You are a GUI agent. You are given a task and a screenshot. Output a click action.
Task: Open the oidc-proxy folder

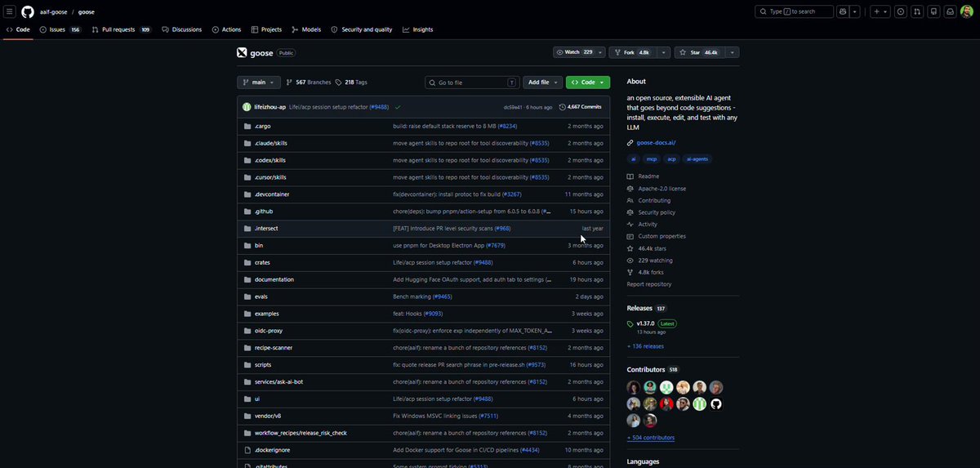coord(269,331)
